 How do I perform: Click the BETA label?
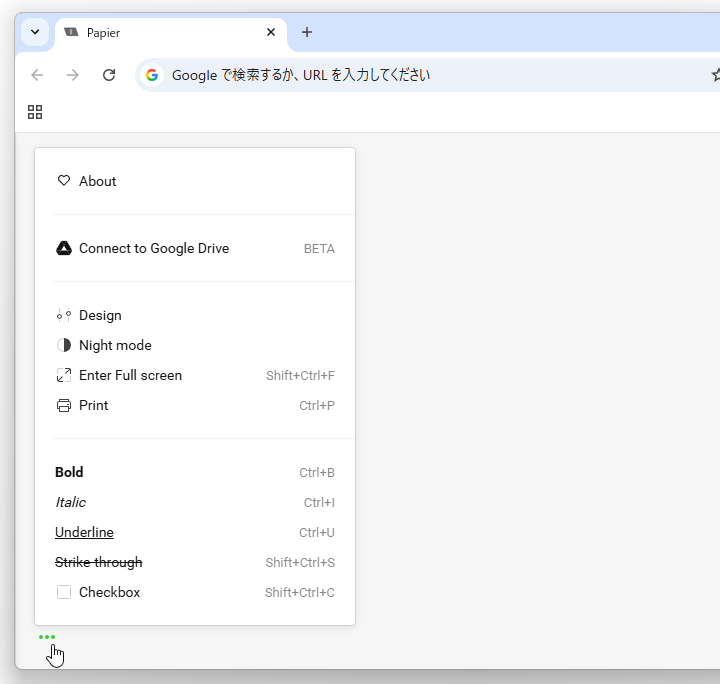tap(319, 249)
